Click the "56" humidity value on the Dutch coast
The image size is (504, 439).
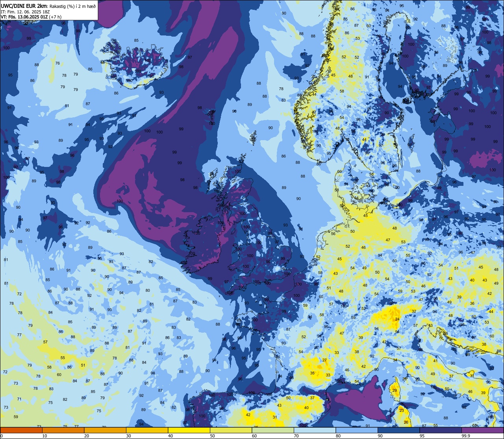tap(333, 234)
